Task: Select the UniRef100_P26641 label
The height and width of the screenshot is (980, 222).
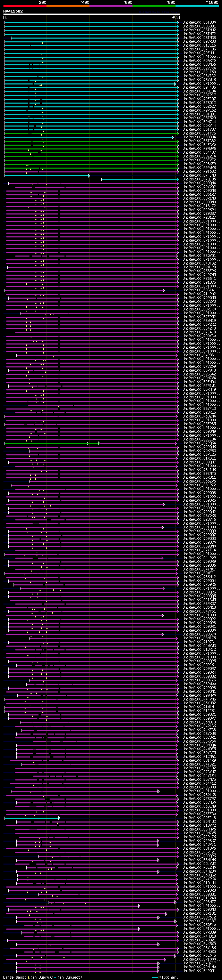Action: tap(199, 278)
